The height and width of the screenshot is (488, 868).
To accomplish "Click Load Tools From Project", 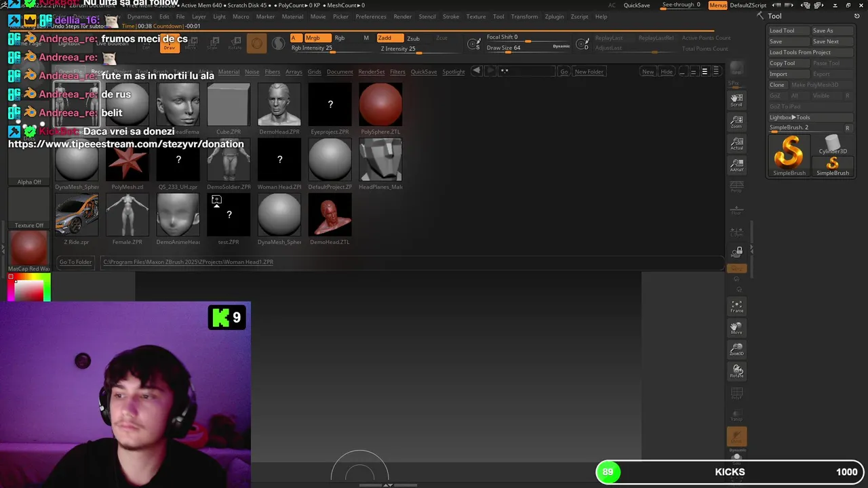I will pyautogui.click(x=810, y=52).
